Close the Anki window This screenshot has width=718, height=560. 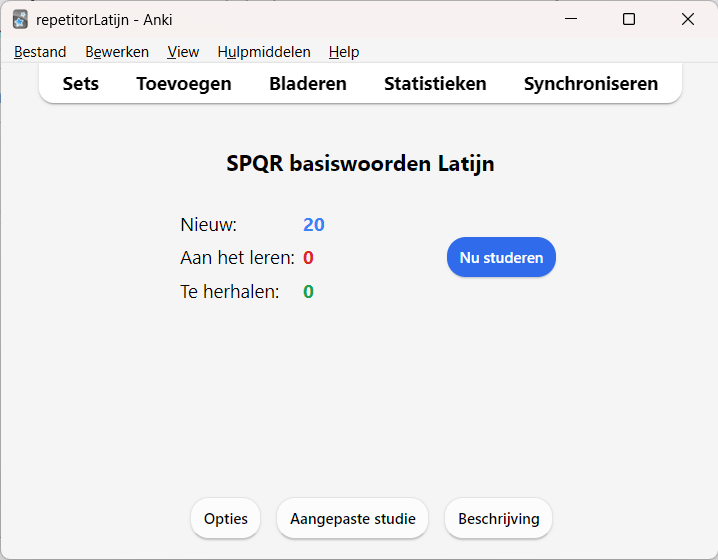[x=688, y=19]
